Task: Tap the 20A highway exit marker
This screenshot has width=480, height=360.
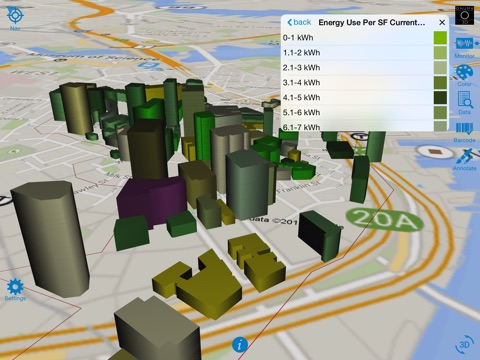Action: pos(384,220)
